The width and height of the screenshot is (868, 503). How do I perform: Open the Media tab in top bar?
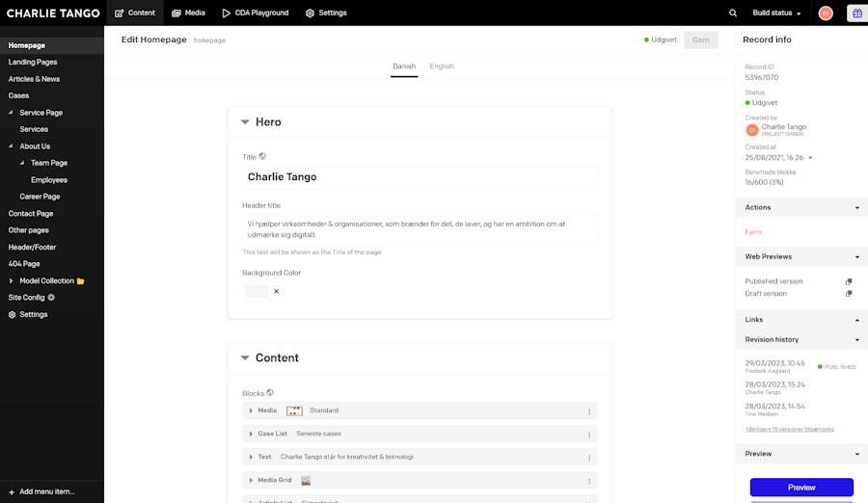[x=188, y=13]
